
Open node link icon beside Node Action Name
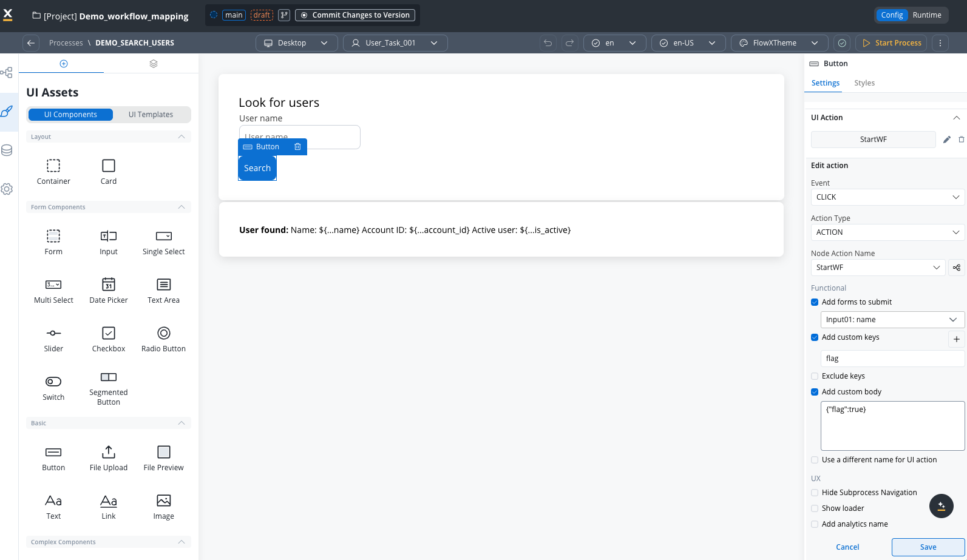point(957,268)
